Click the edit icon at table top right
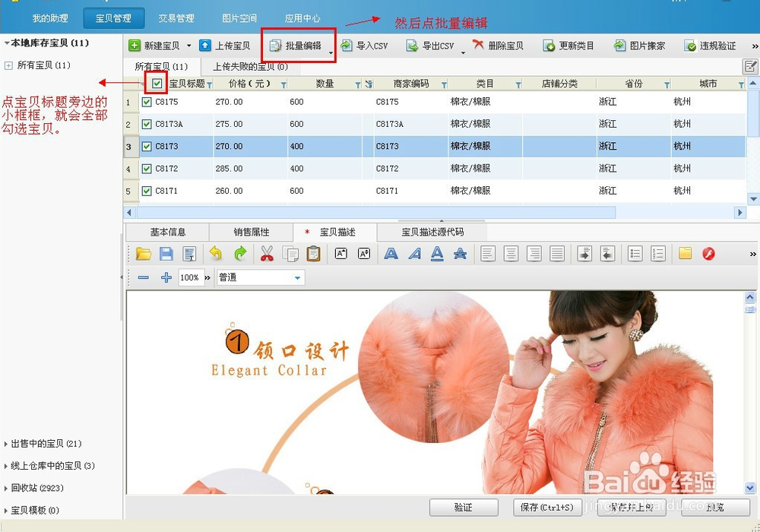The image size is (760, 532). pyautogui.click(x=750, y=66)
